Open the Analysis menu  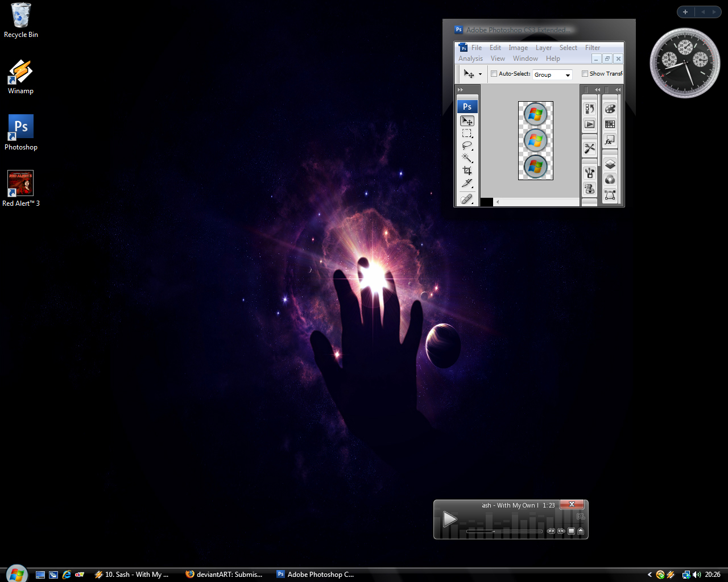(470, 59)
